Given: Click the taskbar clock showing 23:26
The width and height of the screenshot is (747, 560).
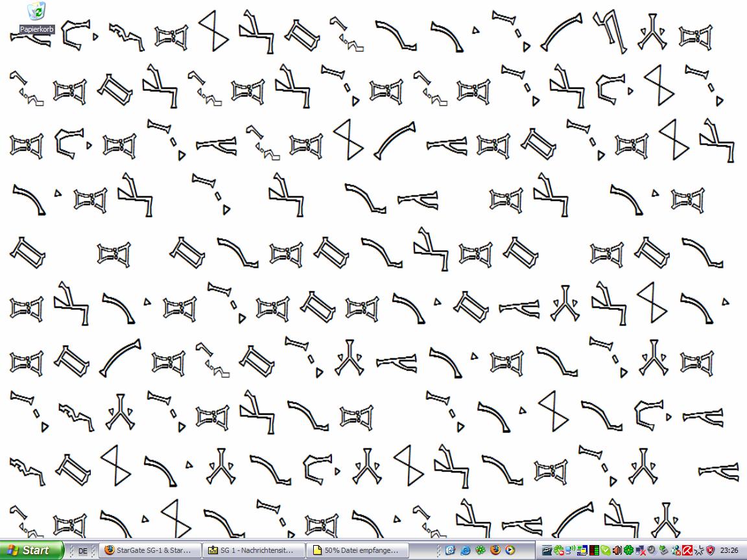Looking at the screenshot, I should [x=729, y=550].
